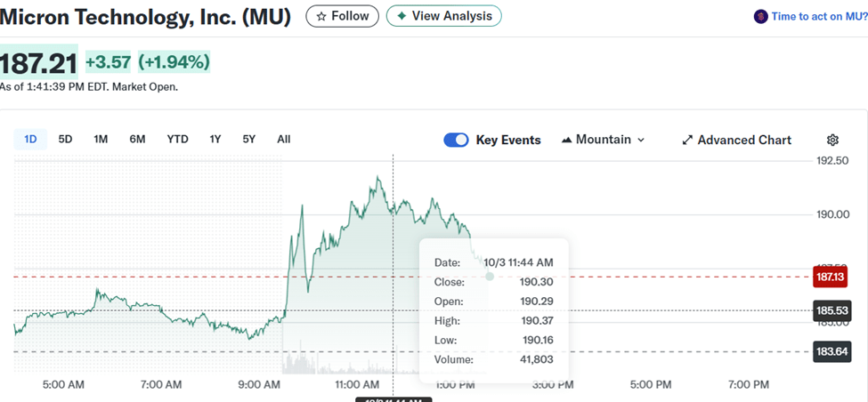The width and height of the screenshot is (868, 402).
Task: Click the 187.13 red price marker
Action: (x=830, y=277)
